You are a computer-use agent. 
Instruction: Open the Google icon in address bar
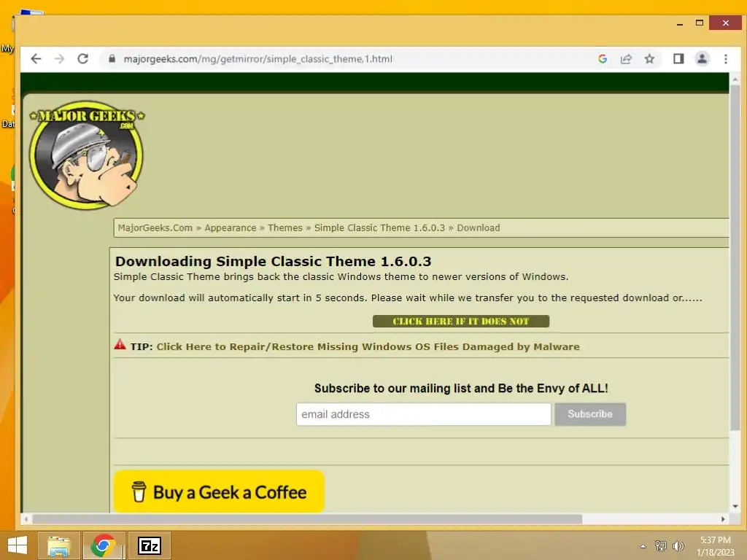pos(603,58)
